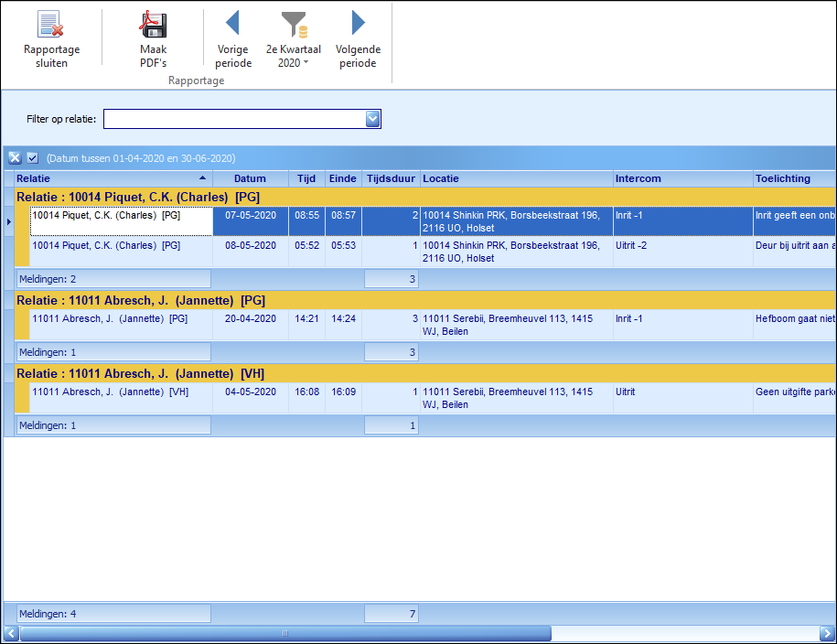837x644 pixels.
Task: Click time cell 16:08
Action: tap(306, 398)
